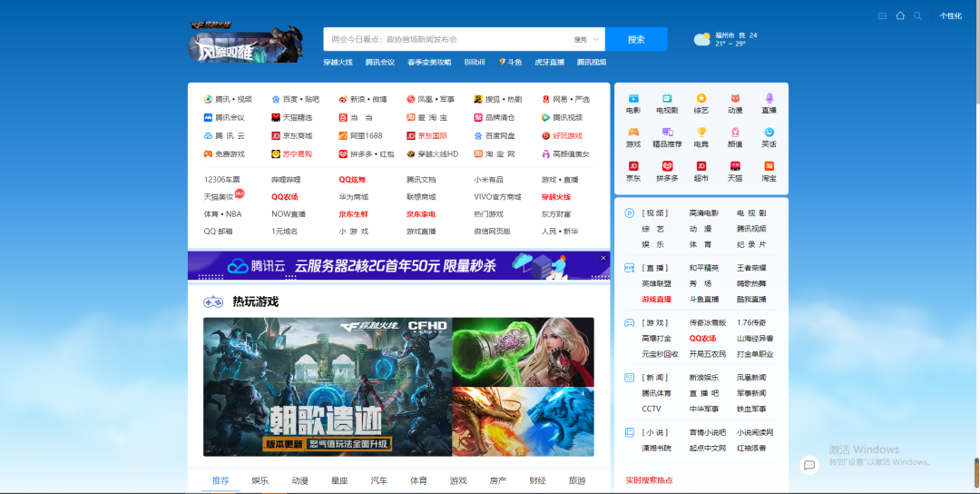Open 哔哩哔哩 link

click(286, 180)
